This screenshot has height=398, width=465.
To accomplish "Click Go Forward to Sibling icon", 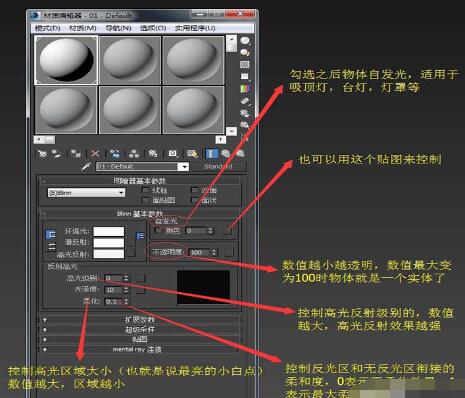I will click(240, 154).
